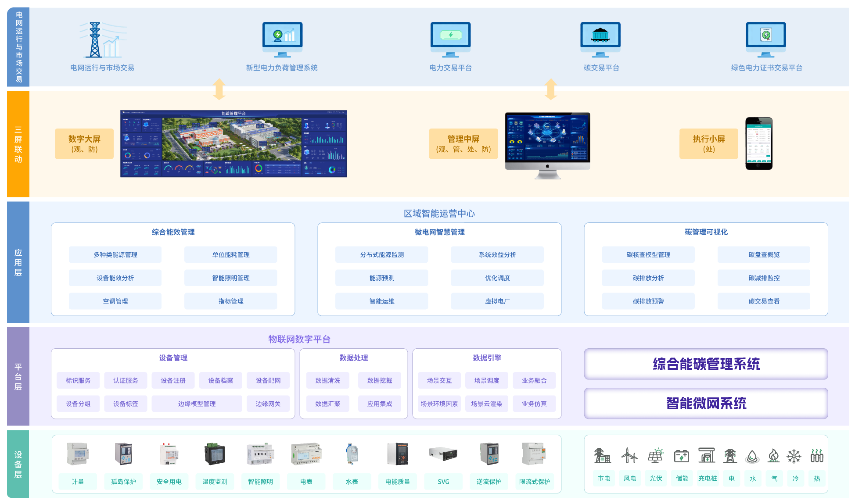Click the 数字大屏 orange label
This screenshot has width=855, height=504.
pyautogui.click(x=84, y=143)
